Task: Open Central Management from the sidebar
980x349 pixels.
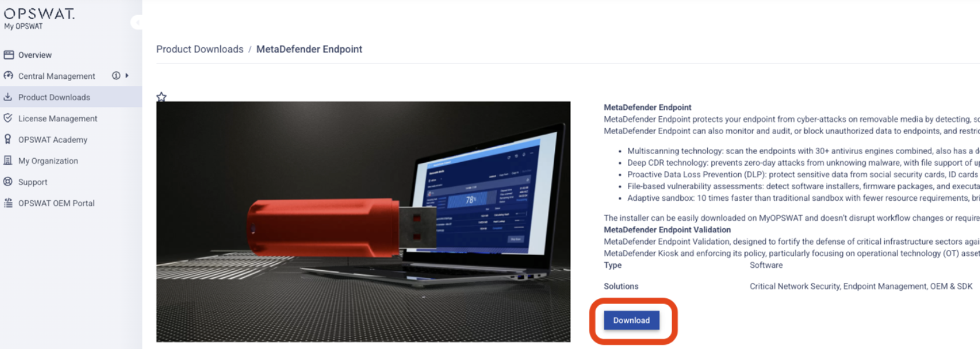Action: (x=57, y=76)
